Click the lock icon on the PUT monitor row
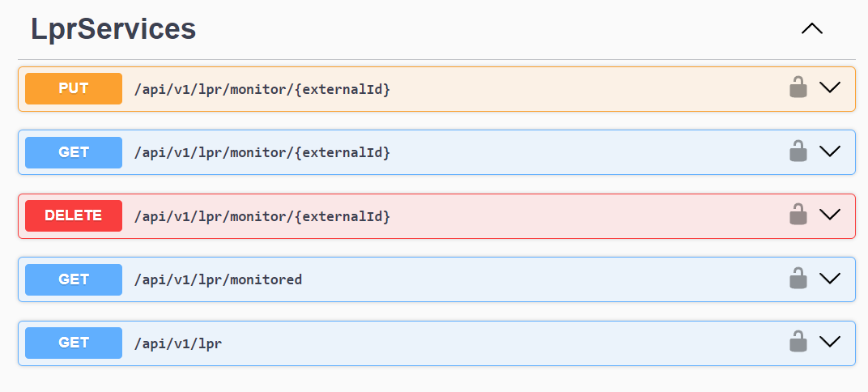The height and width of the screenshot is (392, 868). pos(798,87)
